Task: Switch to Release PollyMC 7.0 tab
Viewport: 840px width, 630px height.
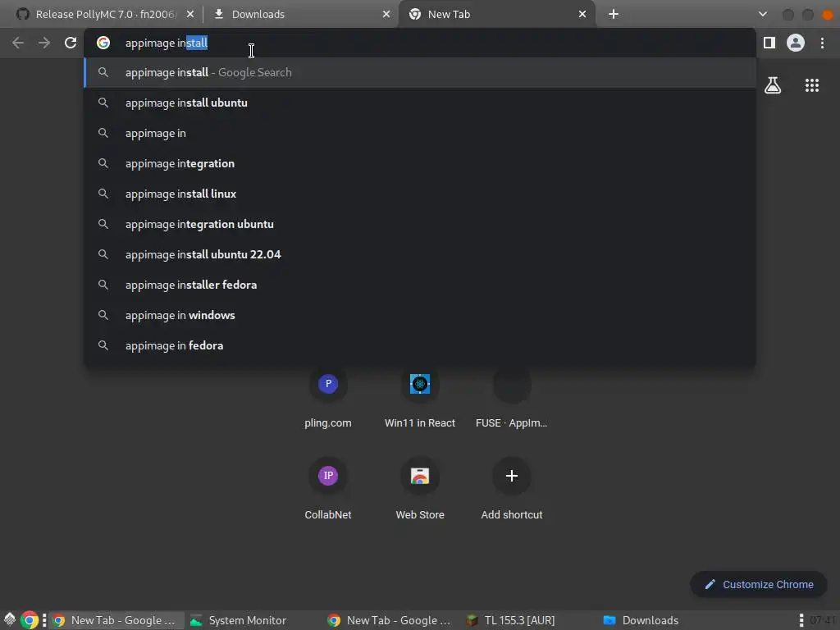Action: click(x=104, y=15)
